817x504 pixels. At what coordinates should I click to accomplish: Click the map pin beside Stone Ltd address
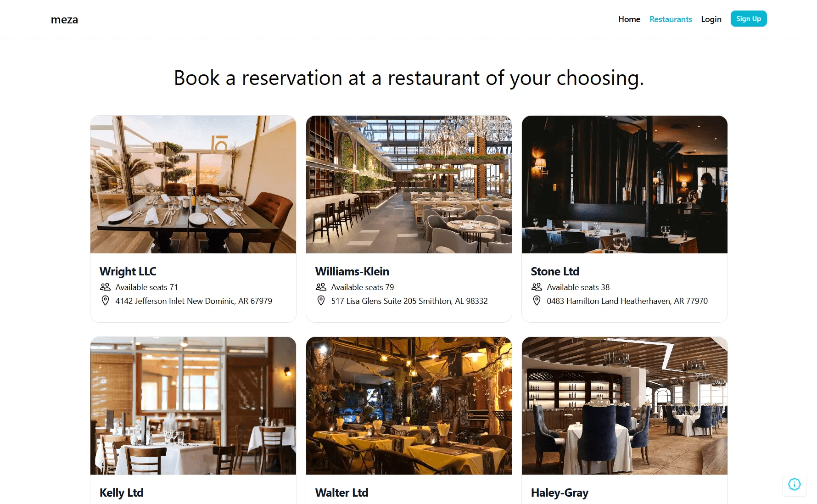click(x=537, y=301)
